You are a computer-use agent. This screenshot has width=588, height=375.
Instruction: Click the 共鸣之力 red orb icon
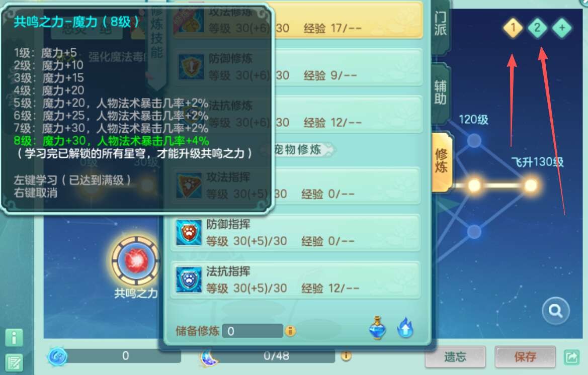tap(136, 260)
